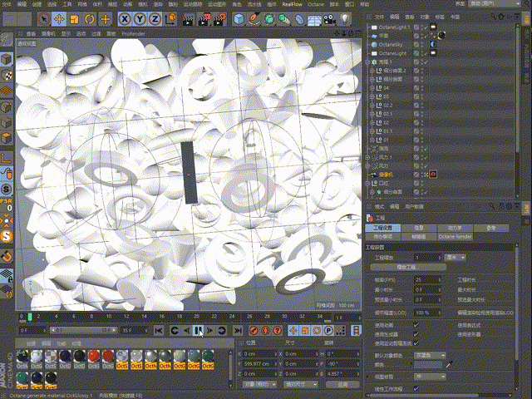Expand the 04 null object
Screen dimensions: 532x399
click(x=372, y=88)
